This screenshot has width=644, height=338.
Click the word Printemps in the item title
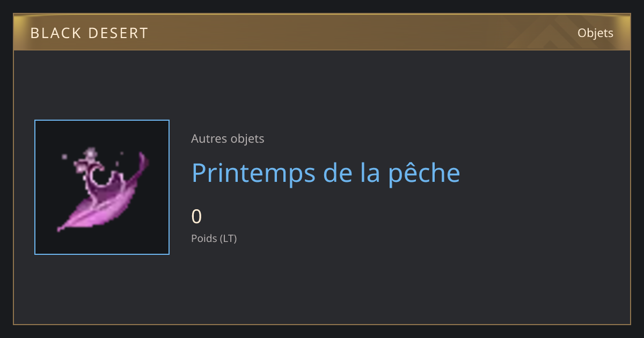click(254, 174)
